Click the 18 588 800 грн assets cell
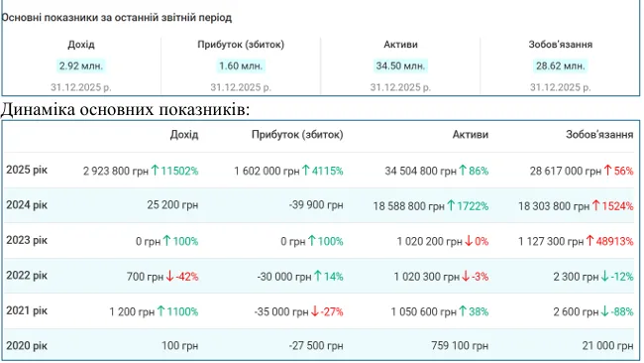 click(x=408, y=205)
